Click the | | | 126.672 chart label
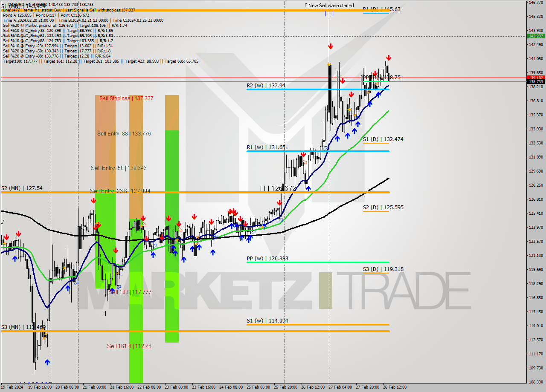 coord(278,188)
